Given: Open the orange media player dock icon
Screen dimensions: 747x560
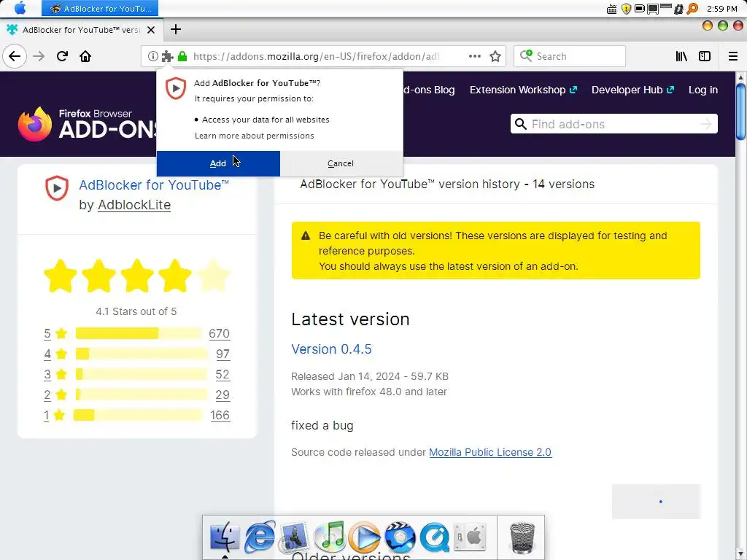Looking at the screenshot, I should (365, 537).
